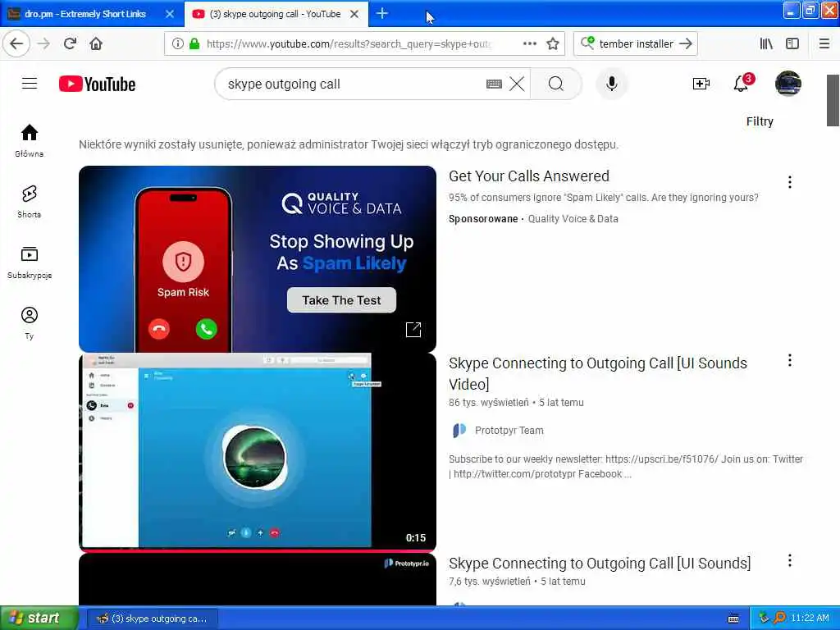Run the tember installer search with the arrow
This screenshot has height=630, width=840.
click(x=686, y=43)
